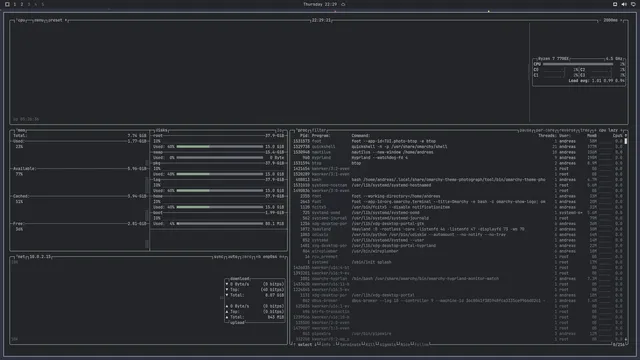The height and width of the screenshot is (360, 640).
Task: Click the info button in proc footer
Action: 325,344
